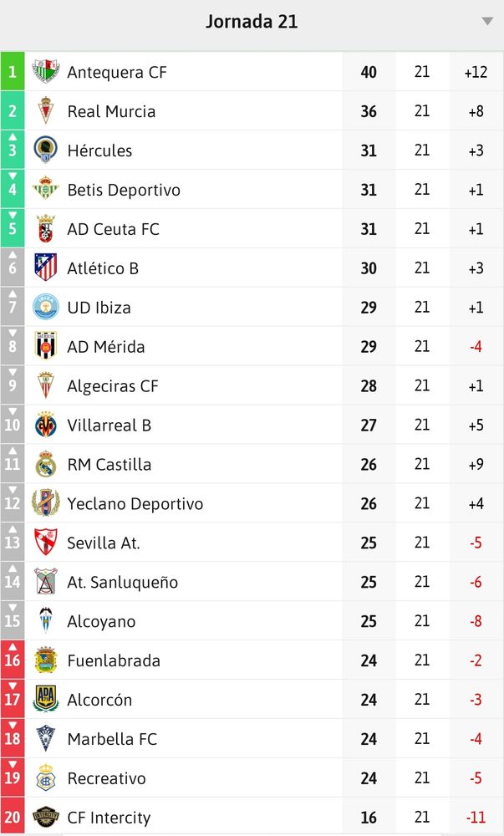
Task: Click Antequera CF's points value 40
Action: tap(368, 72)
